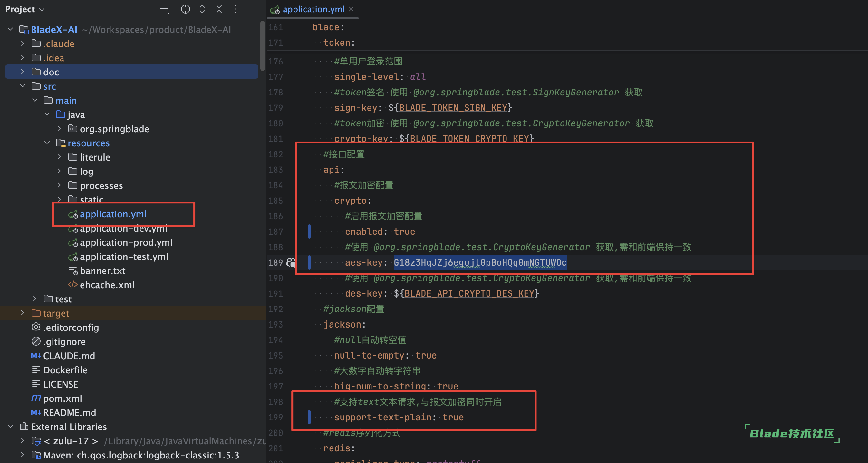
Task: Click the BLADE_TOKEN_SIGN_KEY variable reference
Action: coord(453,108)
